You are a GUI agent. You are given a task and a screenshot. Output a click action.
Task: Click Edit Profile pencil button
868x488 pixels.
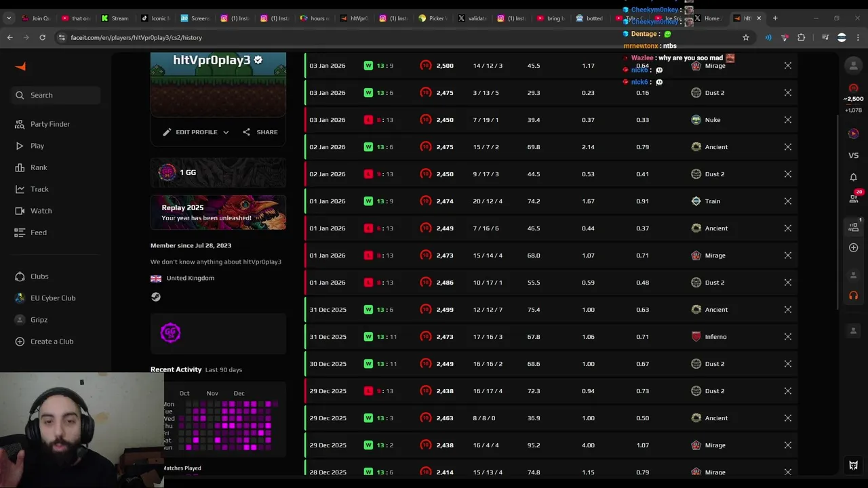(x=190, y=132)
